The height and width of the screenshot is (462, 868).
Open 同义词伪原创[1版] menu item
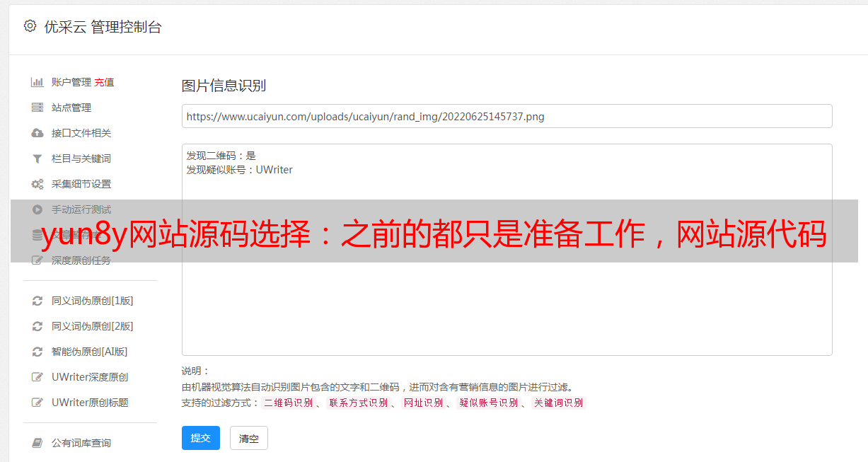coord(92,301)
